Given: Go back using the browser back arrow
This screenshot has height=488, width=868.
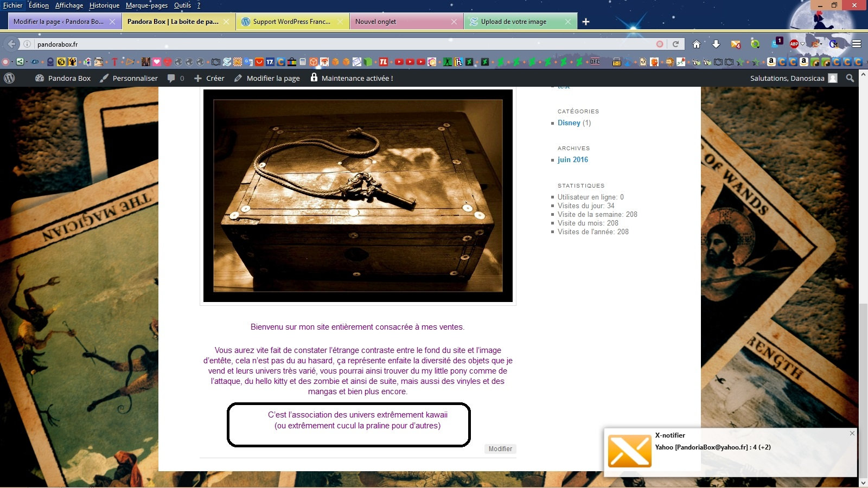Looking at the screenshot, I should pyautogui.click(x=12, y=44).
